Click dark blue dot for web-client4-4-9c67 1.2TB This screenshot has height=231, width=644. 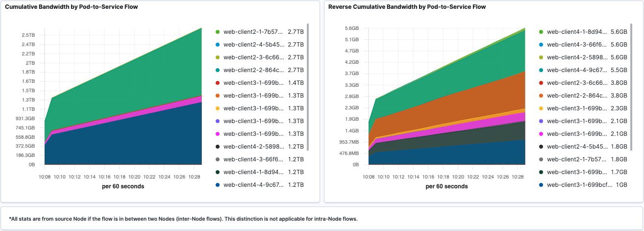tap(217, 185)
